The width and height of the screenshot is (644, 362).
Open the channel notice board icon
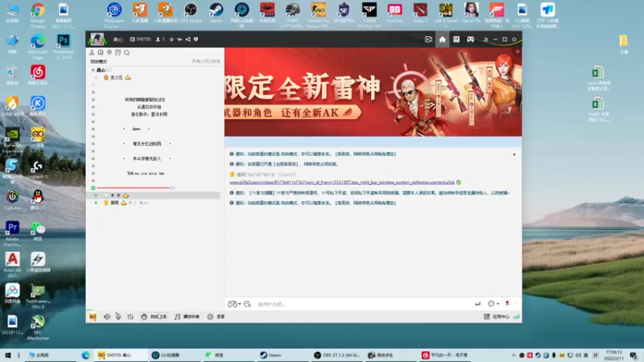(x=118, y=52)
